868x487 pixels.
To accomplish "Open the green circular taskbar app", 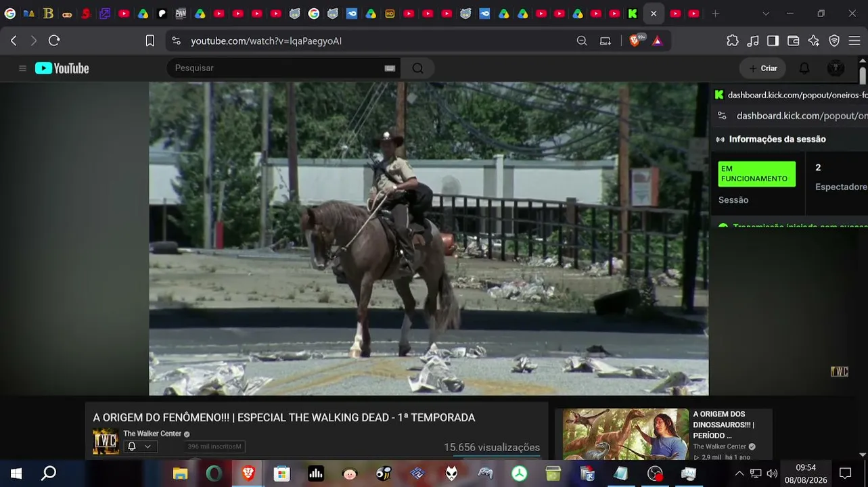I will (520, 473).
